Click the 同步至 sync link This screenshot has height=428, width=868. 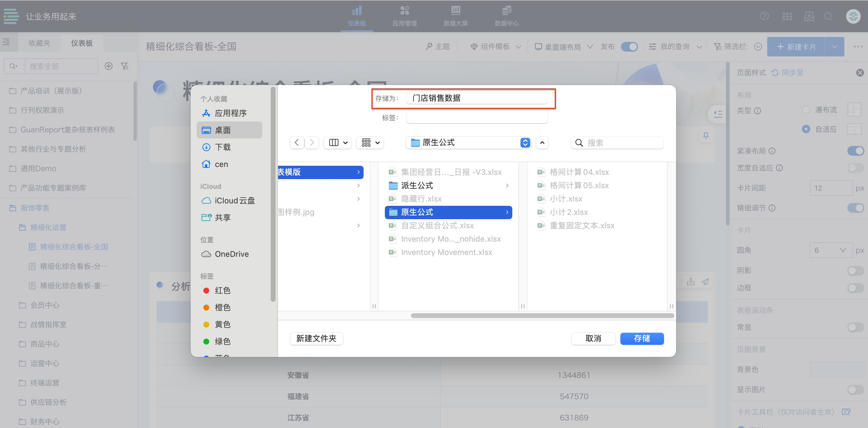[787, 73]
